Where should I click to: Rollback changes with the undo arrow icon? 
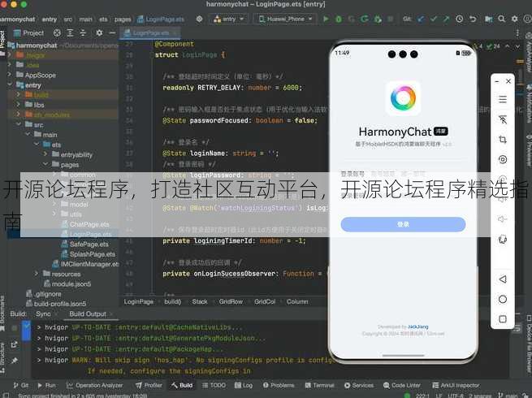point(473,19)
